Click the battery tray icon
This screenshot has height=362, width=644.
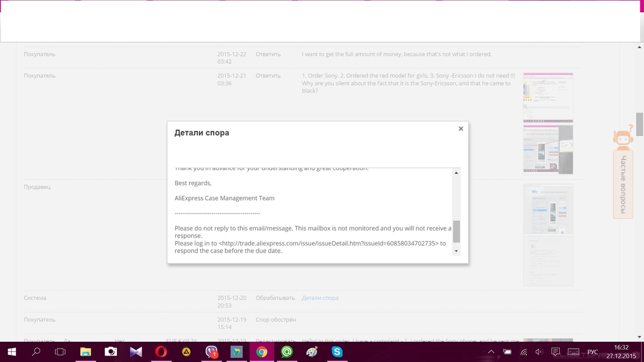pyautogui.click(x=507, y=352)
